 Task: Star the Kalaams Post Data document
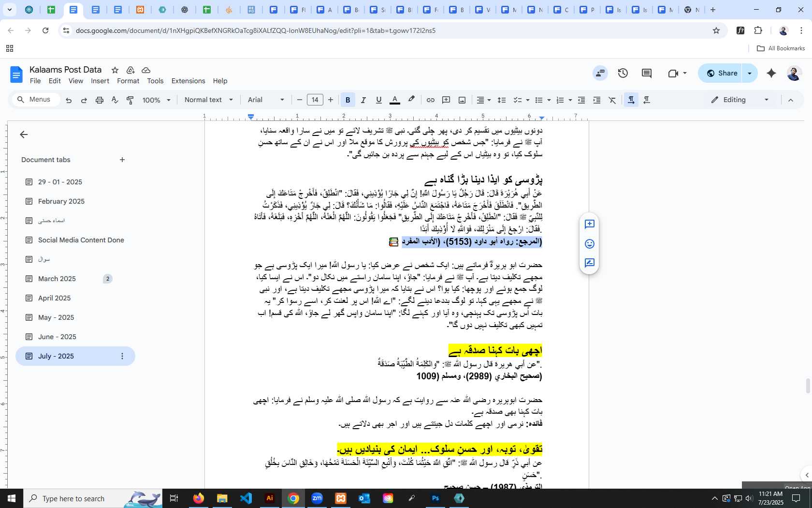pos(115,70)
